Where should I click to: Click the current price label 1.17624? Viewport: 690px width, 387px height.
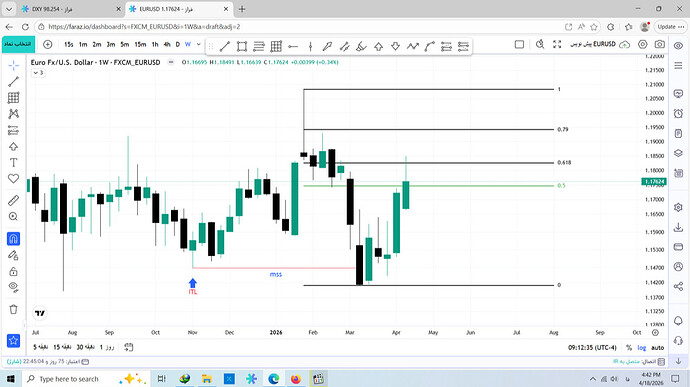[654, 181]
